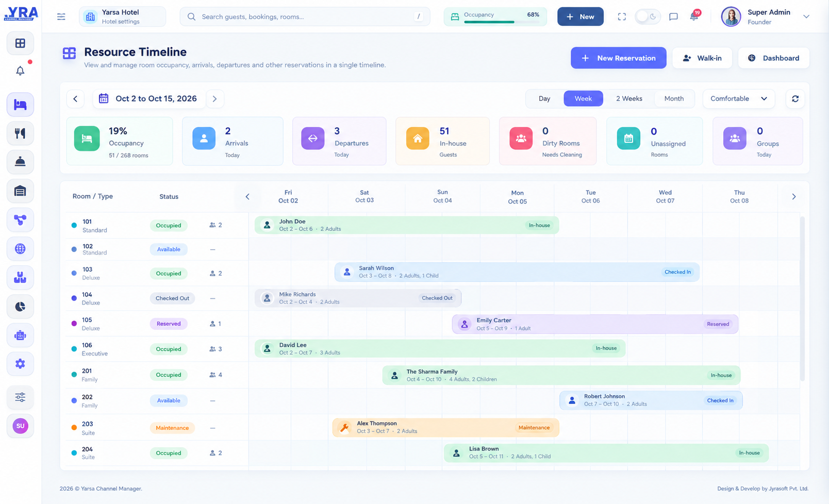Open Alex Thompson maintenance block
829x504 pixels.
tap(446, 427)
